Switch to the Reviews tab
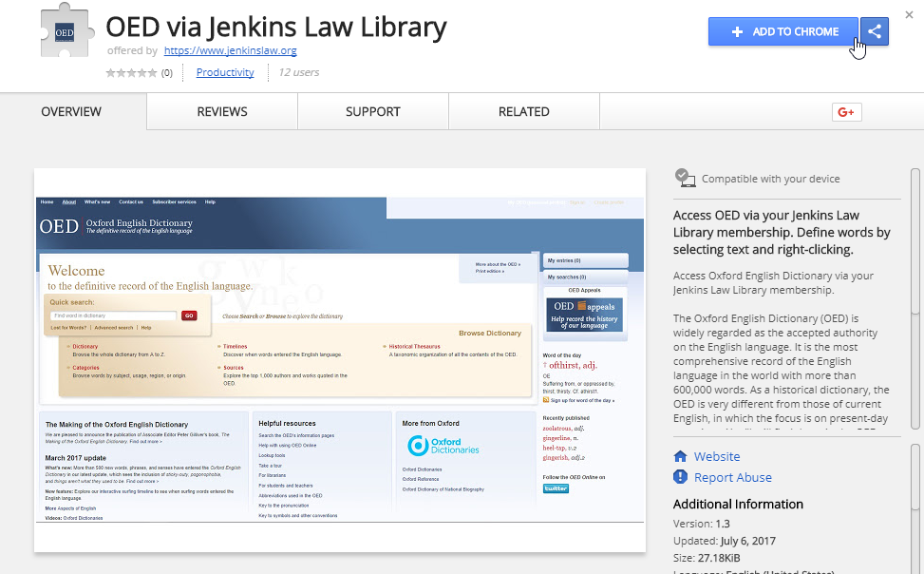The height and width of the screenshot is (574, 924). pyautogui.click(x=222, y=111)
